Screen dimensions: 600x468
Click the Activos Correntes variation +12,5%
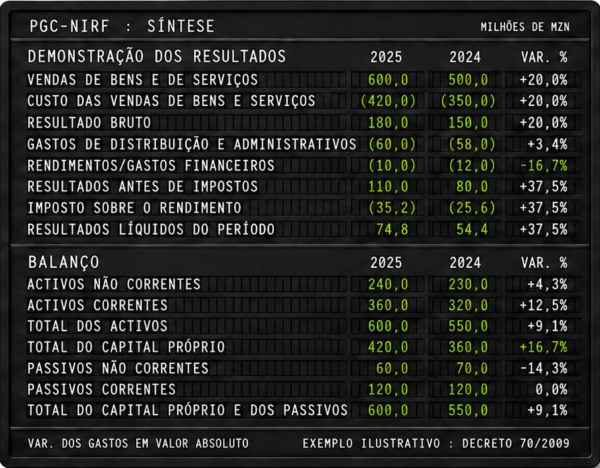point(543,305)
